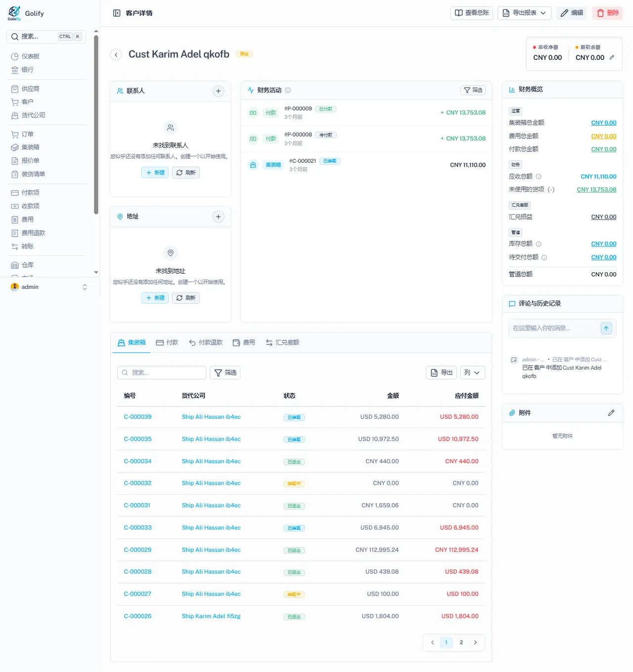Viewport: 633px width, 672px height.
Task: Open container #C-000021 activity entry
Action: pos(366,165)
